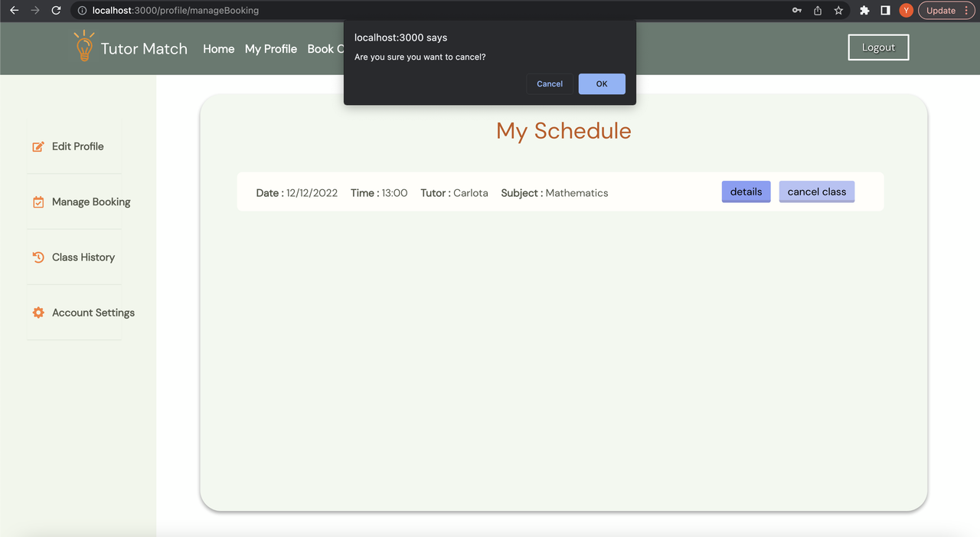Click the Tutor Match lightbulb logo
Screen dimensions: 980x537
point(83,46)
